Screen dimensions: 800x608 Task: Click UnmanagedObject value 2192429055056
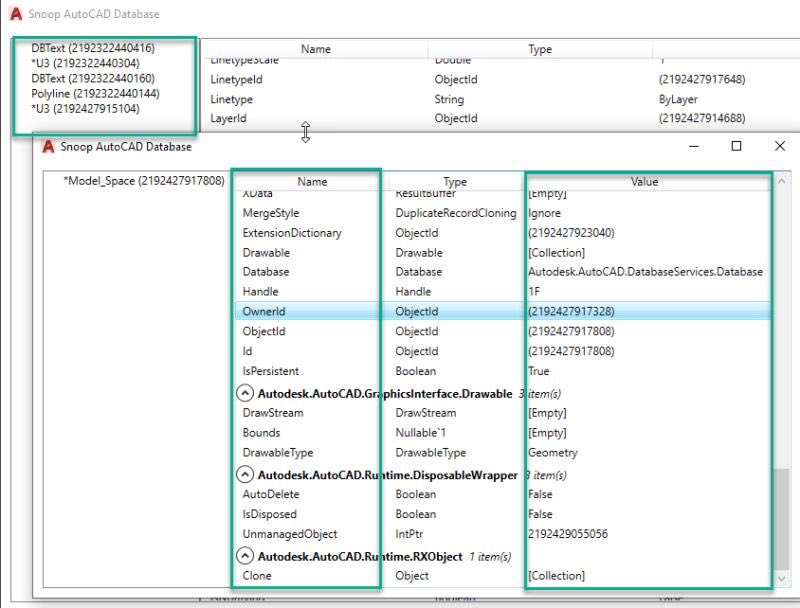(568, 534)
